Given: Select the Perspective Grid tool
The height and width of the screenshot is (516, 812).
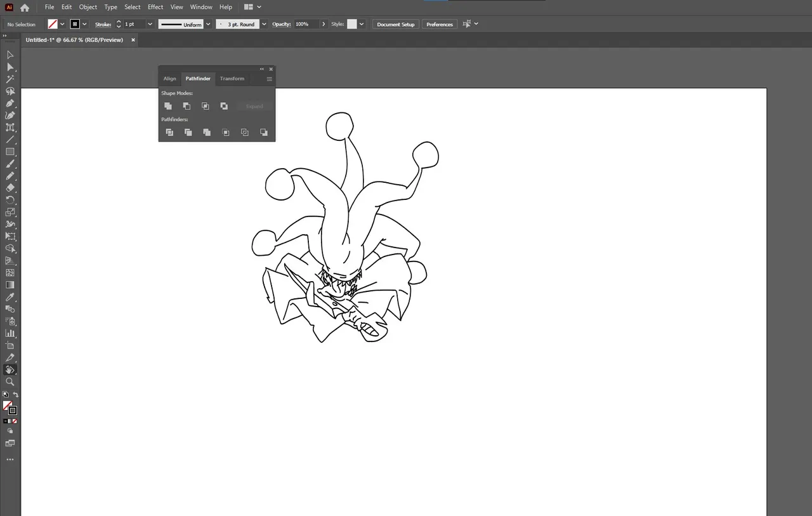Looking at the screenshot, I should [10, 260].
